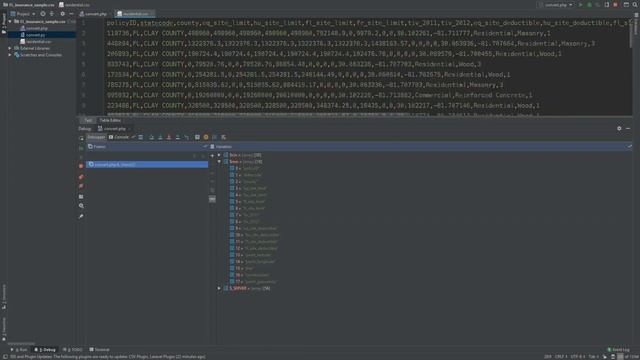Open the Event Log button
This screenshot has width=640, height=360.
pos(619,350)
